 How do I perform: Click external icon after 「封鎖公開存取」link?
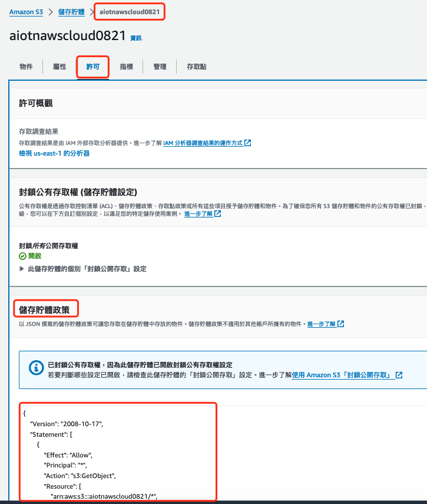tap(399, 375)
